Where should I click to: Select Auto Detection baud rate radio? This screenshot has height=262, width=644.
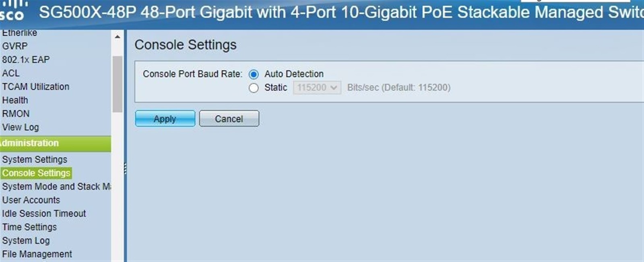254,74
